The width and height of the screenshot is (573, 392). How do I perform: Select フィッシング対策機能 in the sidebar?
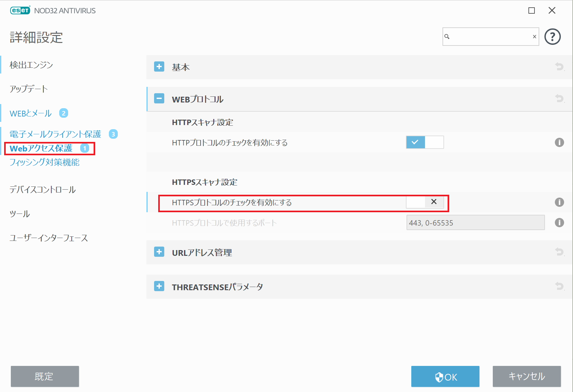point(44,162)
